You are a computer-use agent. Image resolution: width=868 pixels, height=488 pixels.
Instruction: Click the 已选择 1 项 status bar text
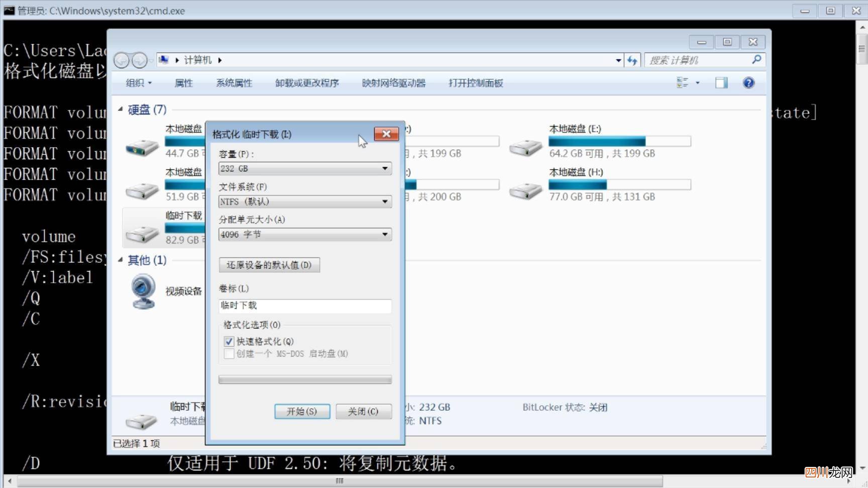[x=136, y=443]
